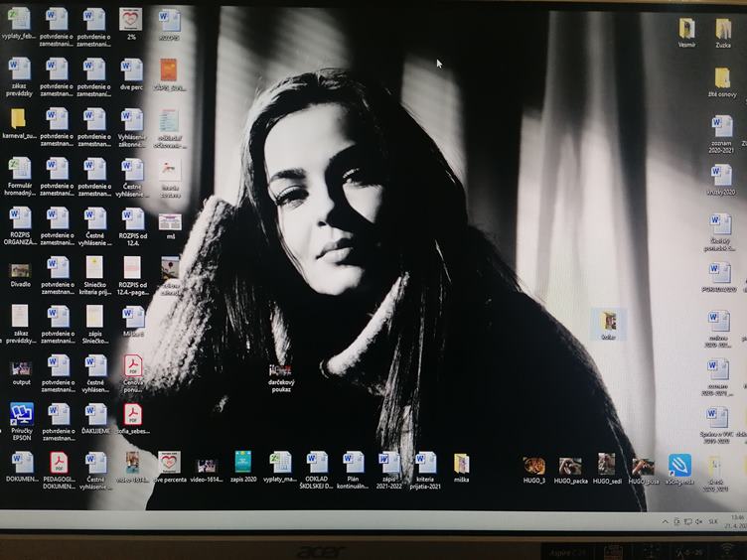Image resolution: width=747 pixels, height=560 pixels.
Task: Open the miška folder
Action: 461,463
